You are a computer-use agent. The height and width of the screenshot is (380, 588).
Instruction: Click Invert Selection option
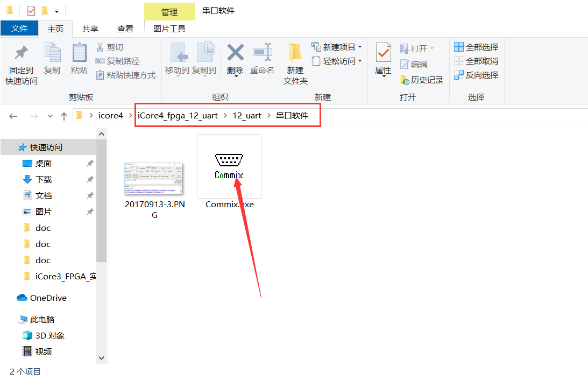point(476,75)
